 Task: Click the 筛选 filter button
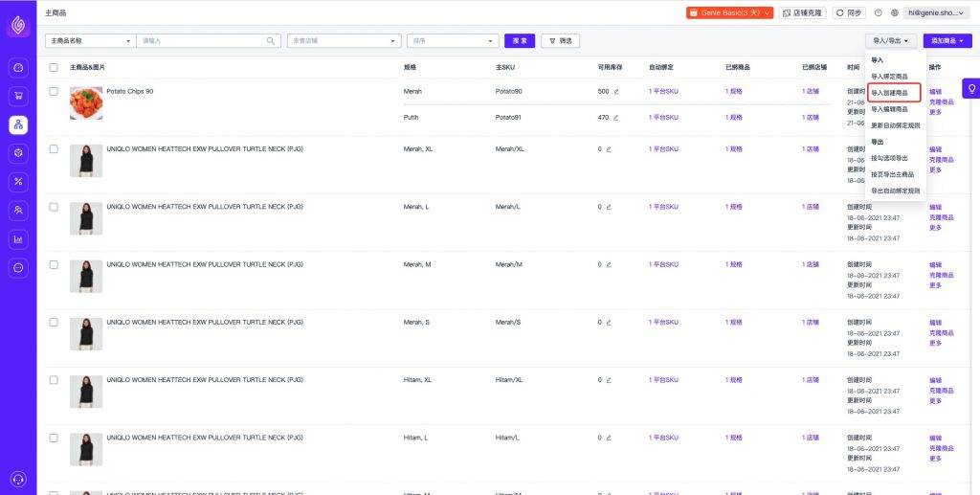click(561, 40)
